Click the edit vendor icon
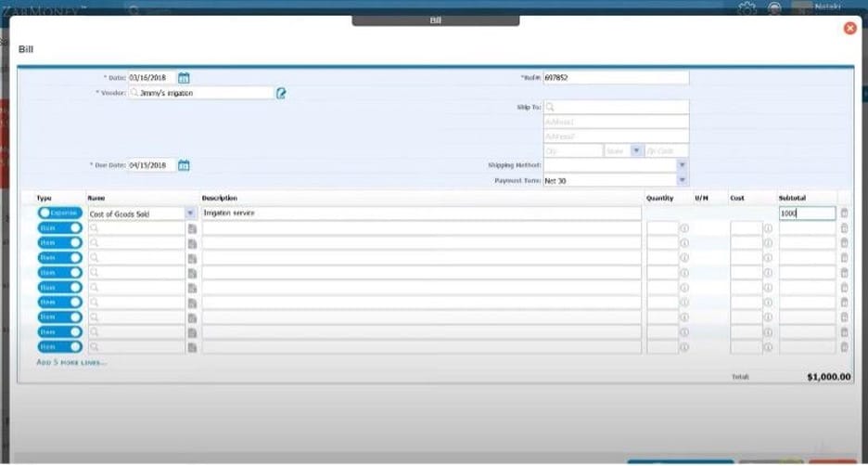Screen dimensions: 868x466 (281, 93)
